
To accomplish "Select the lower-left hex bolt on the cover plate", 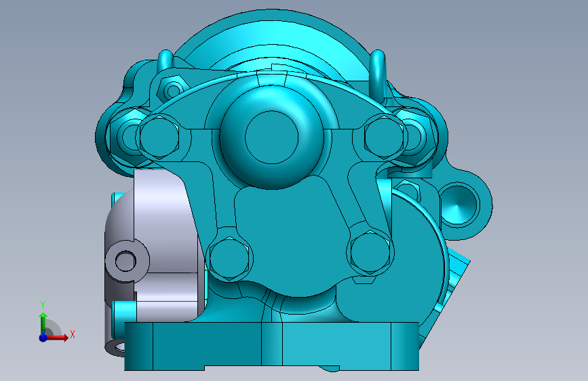I will 229,259.
